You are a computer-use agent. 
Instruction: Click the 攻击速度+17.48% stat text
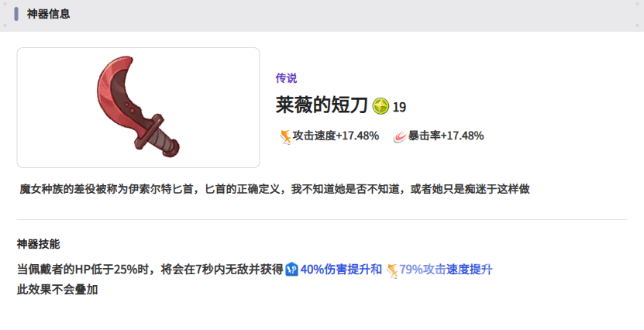click(336, 136)
